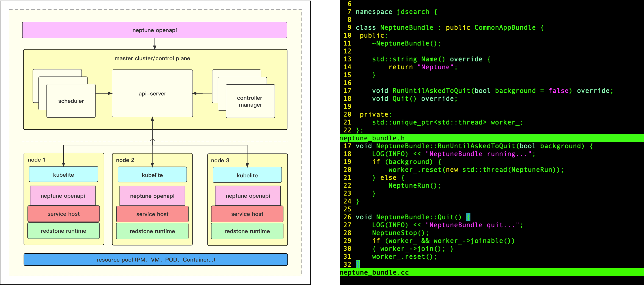Viewport: 644px width, 285px height.
Task: Click the blue resource pool bar
Action: [155, 260]
